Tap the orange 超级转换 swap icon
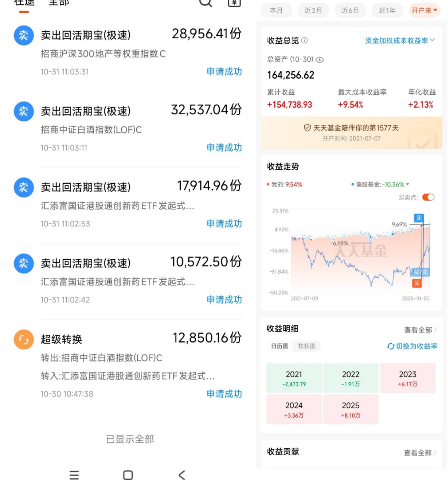Image resolution: width=448 pixels, height=495 pixels. click(24, 339)
